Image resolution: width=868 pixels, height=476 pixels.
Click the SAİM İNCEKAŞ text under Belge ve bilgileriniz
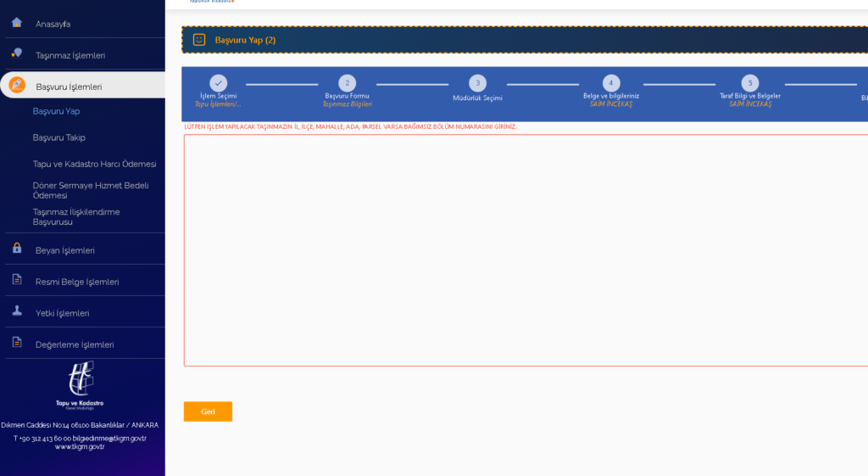(x=611, y=104)
